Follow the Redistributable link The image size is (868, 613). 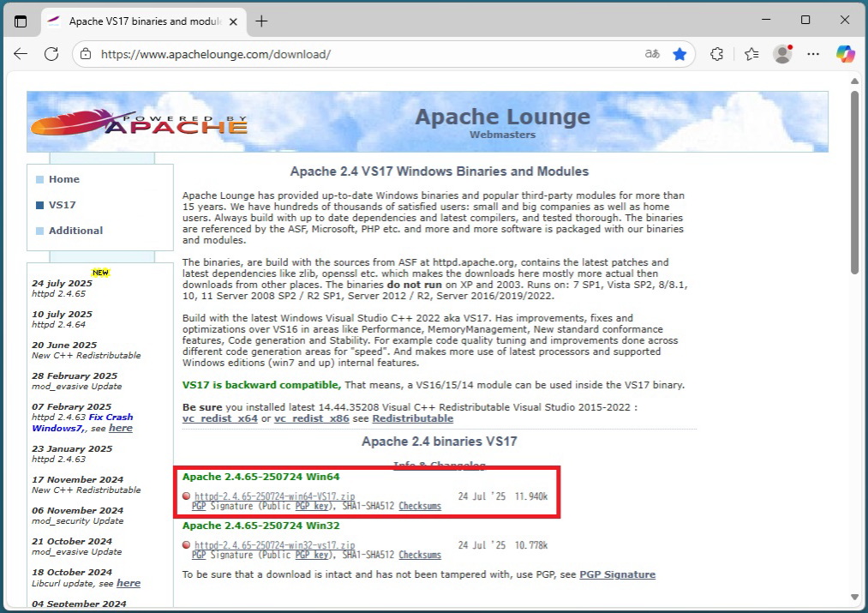(x=413, y=418)
